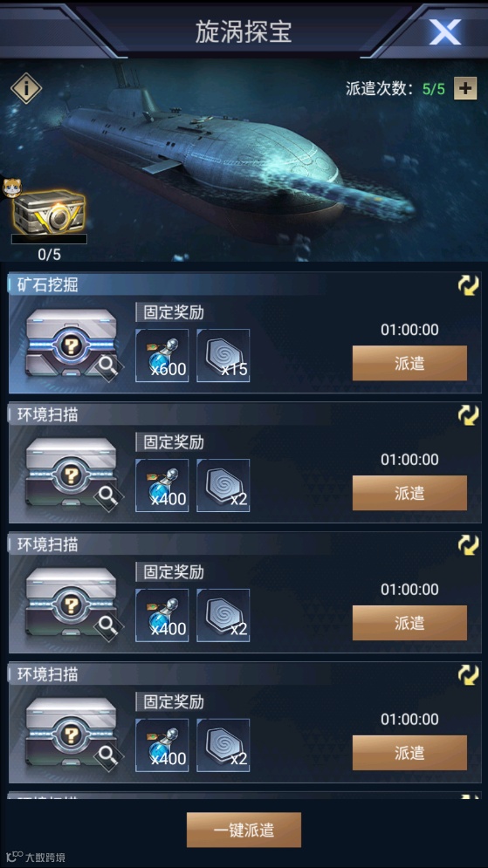Close the 旋涡探宝 panel
Viewport: 488px width, 868px height.
point(445,32)
